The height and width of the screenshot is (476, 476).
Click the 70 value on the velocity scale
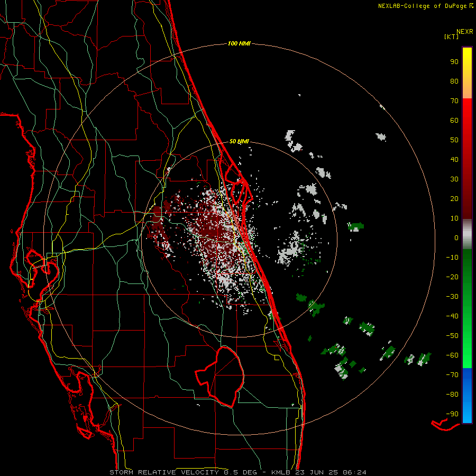pyautogui.click(x=454, y=101)
